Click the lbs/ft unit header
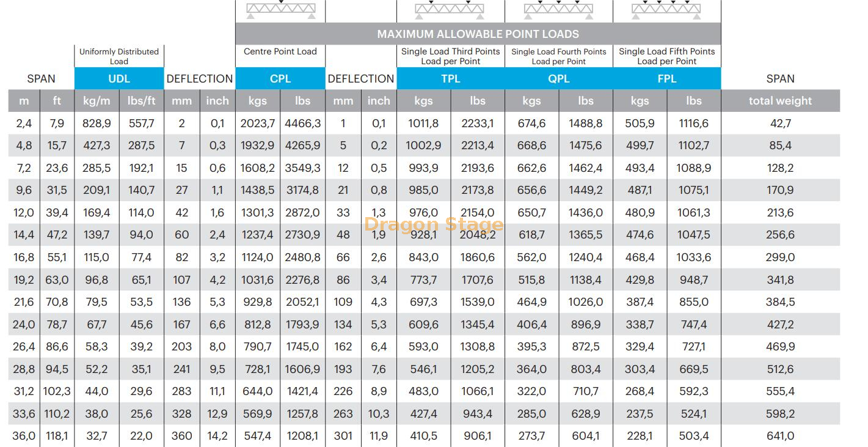 (141, 101)
